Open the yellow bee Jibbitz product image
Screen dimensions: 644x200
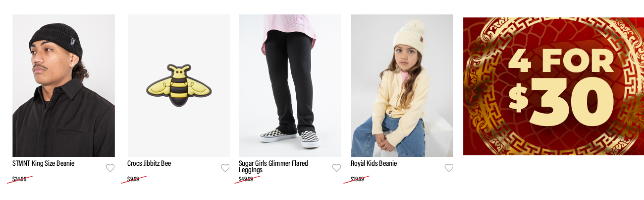pos(179,85)
